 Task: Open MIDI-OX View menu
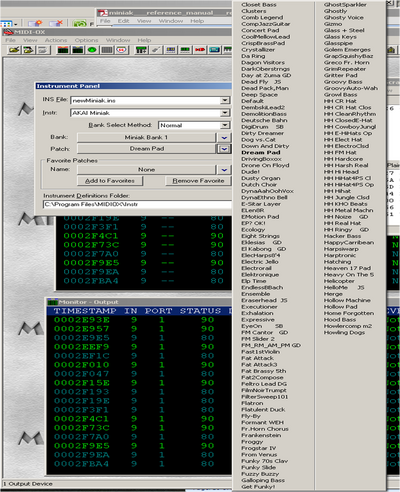(x=30, y=40)
